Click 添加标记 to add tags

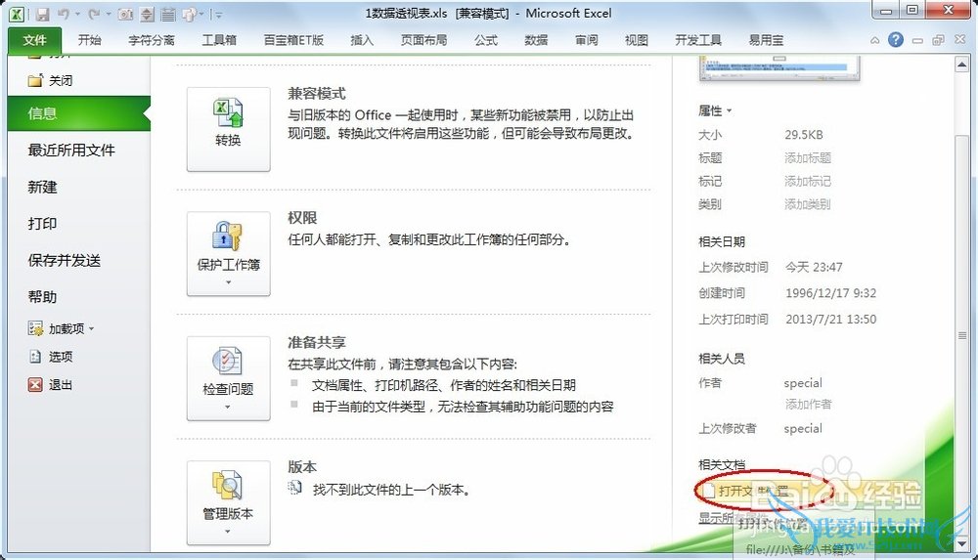[808, 181]
